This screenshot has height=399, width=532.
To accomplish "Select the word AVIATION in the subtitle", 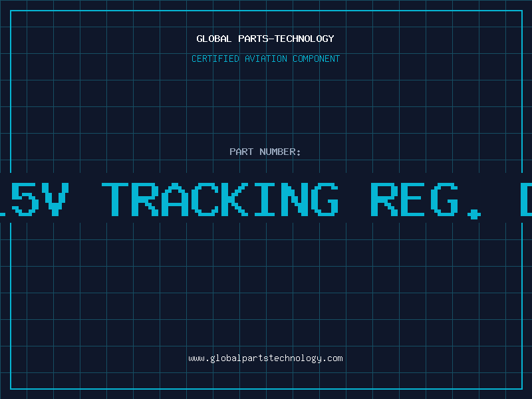I will tap(265, 59).
